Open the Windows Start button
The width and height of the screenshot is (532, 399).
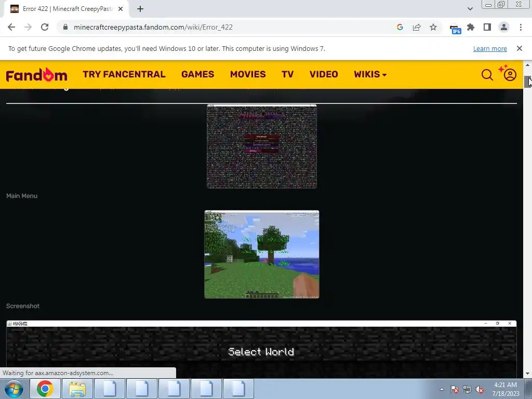(x=14, y=389)
